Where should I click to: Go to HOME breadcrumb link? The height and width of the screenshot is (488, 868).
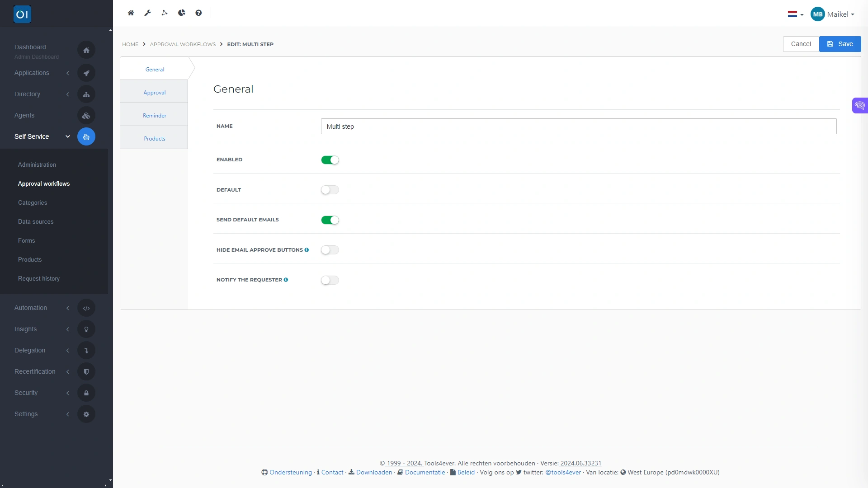(x=130, y=44)
